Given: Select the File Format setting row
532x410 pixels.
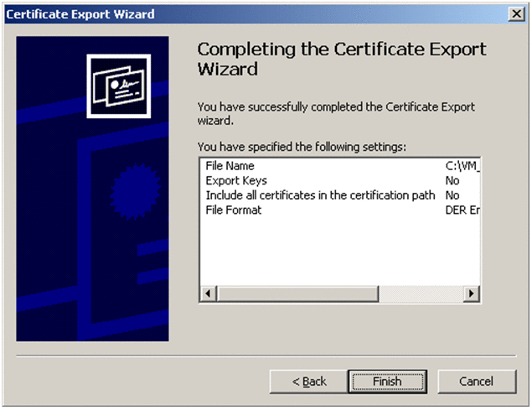Looking at the screenshot, I should pyautogui.click(x=340, y=210).
